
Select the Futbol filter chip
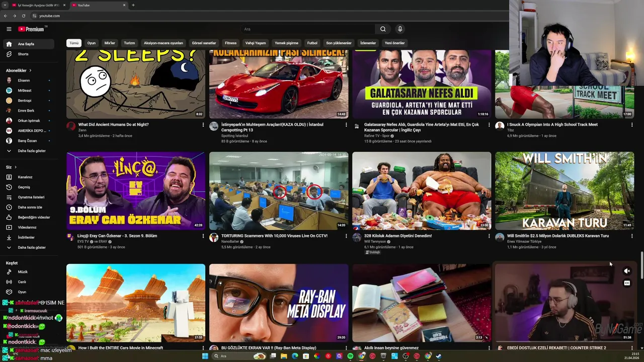coord(312,43)
